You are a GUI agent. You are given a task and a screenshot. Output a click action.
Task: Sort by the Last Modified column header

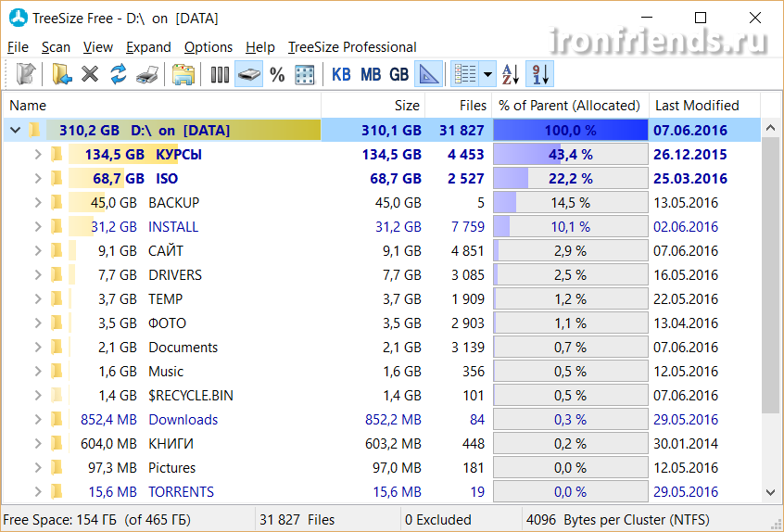click(x=697, y=106)
